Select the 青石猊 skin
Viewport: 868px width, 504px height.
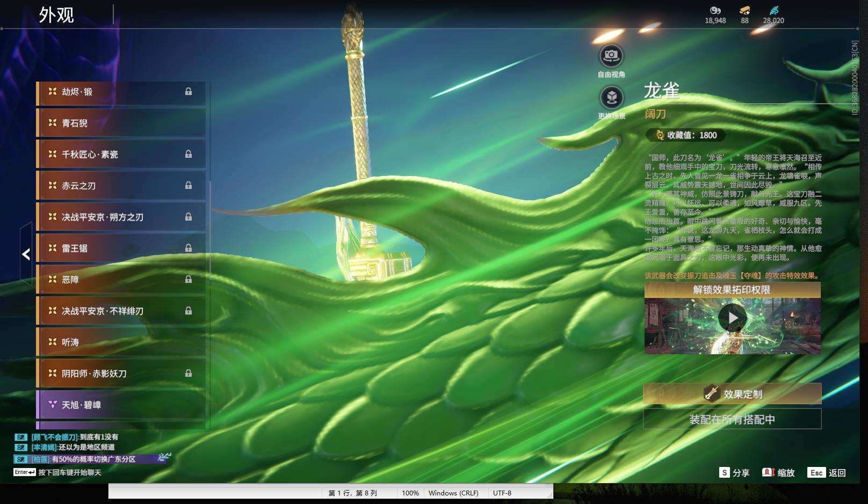pyautogui.click(x=121, y=123)
